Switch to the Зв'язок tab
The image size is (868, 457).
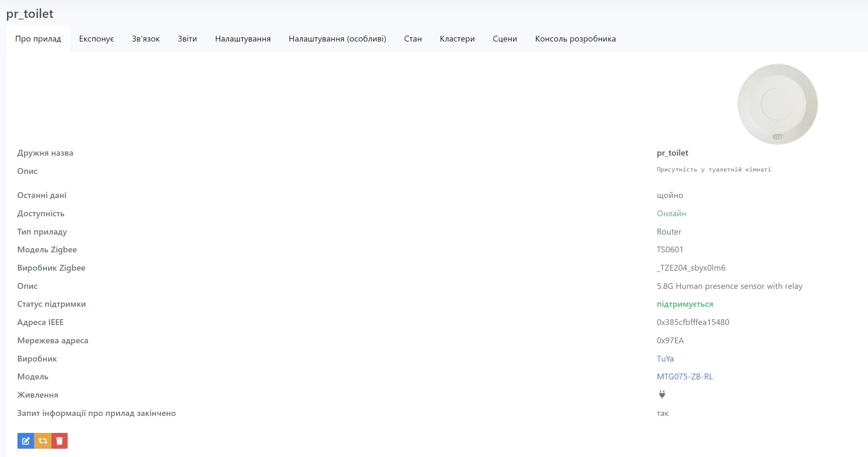click(x=146, y=39)
